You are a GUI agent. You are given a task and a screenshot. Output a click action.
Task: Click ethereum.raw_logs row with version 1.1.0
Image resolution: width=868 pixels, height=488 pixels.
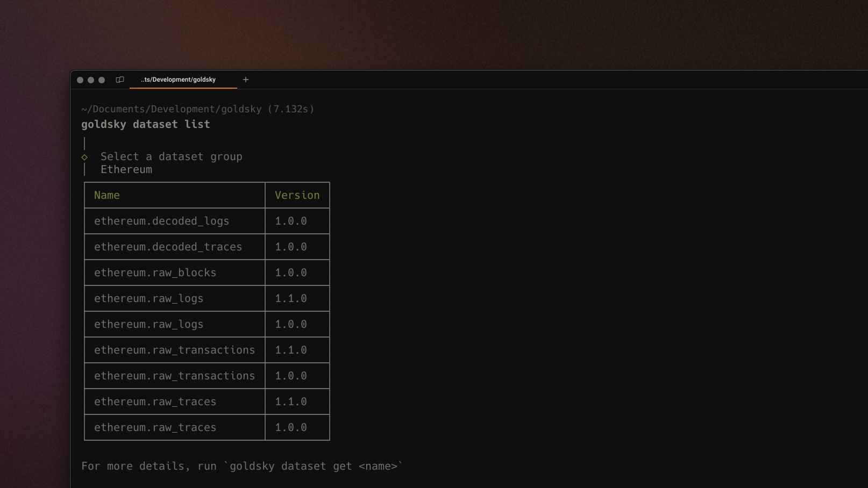[x=207, y=298]
